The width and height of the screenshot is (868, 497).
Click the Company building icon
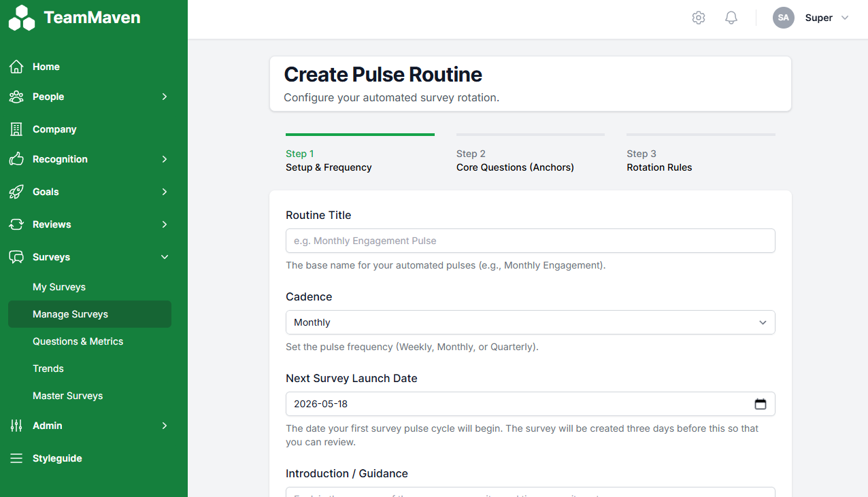pyautogui.click(x=16, y=129)
